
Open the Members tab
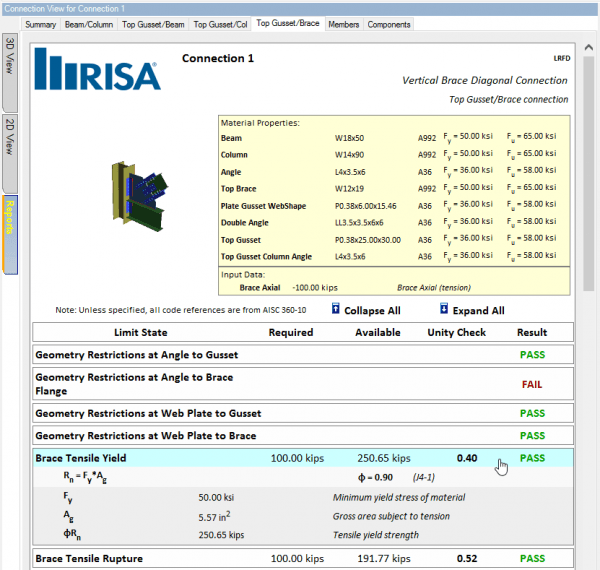pyautogui.click(x=344, y=24)
